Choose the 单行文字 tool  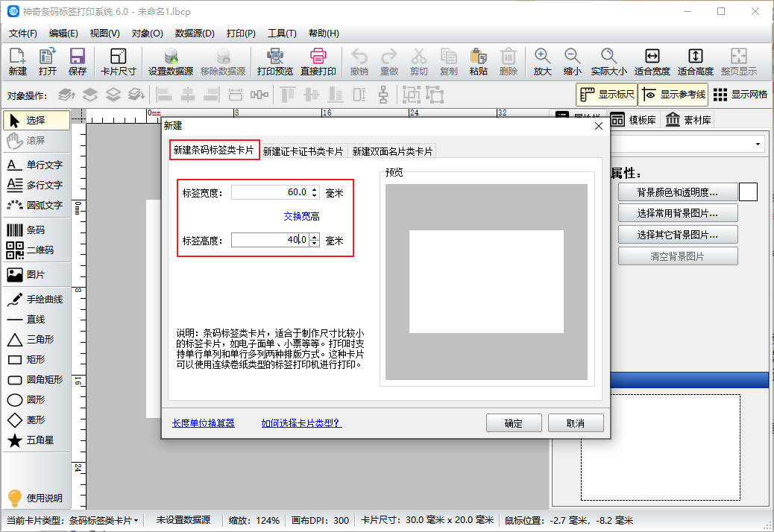(x=37, y=165)
